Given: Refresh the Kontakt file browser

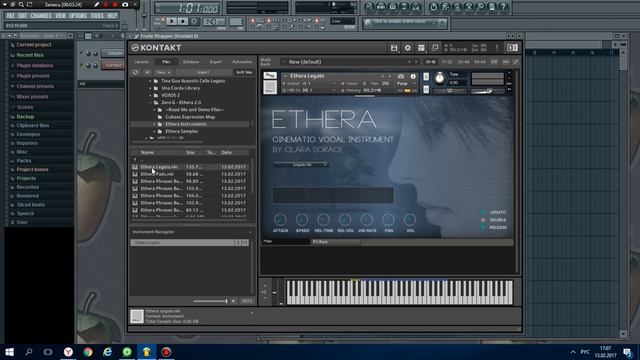Looking at the screenshot, I should pos(136,72).
